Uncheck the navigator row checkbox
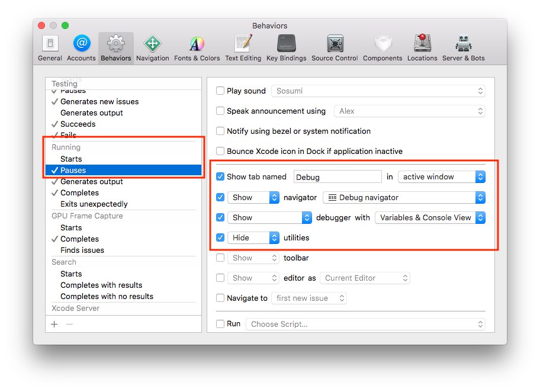Image resolution: width=540 pixels, height=392 pixels. 220,197
